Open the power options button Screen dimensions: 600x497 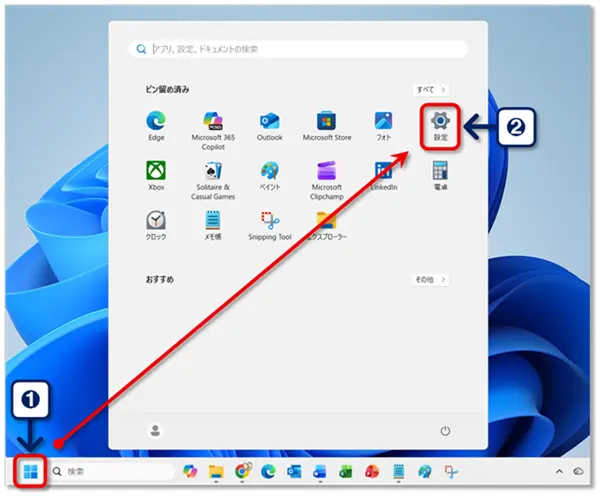(x=445, y=431)
